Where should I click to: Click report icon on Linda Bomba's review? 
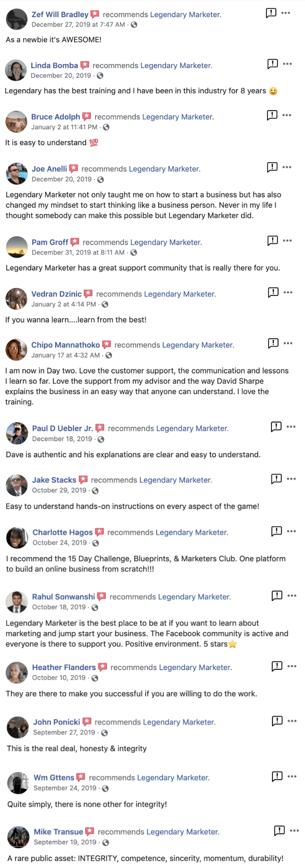tap(272, 64)
